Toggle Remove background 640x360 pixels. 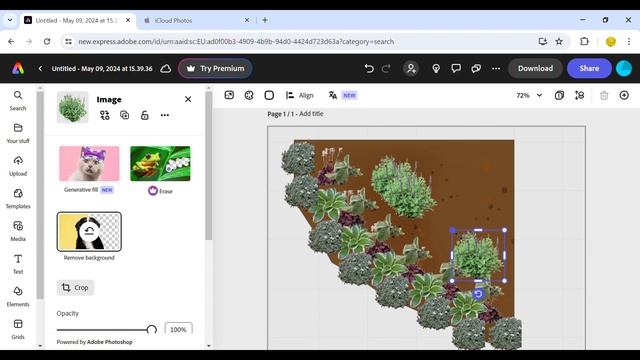click(x=89, y=231)
